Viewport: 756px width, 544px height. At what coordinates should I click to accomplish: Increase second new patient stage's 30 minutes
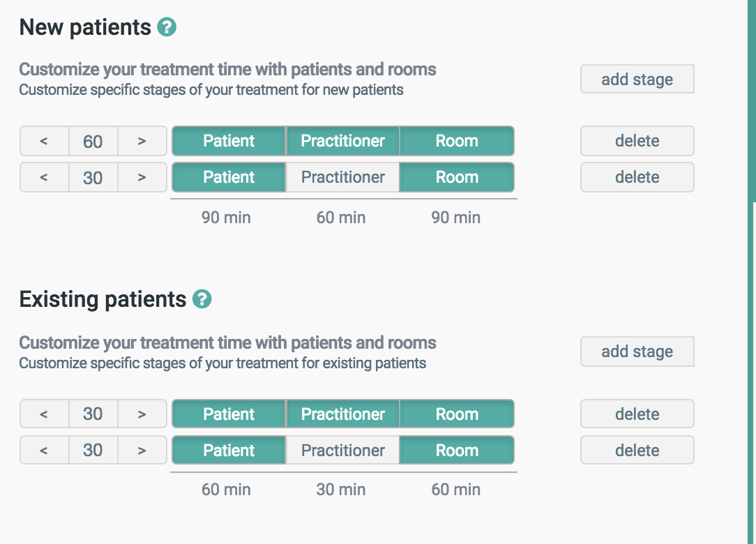[x=142, y=177]
